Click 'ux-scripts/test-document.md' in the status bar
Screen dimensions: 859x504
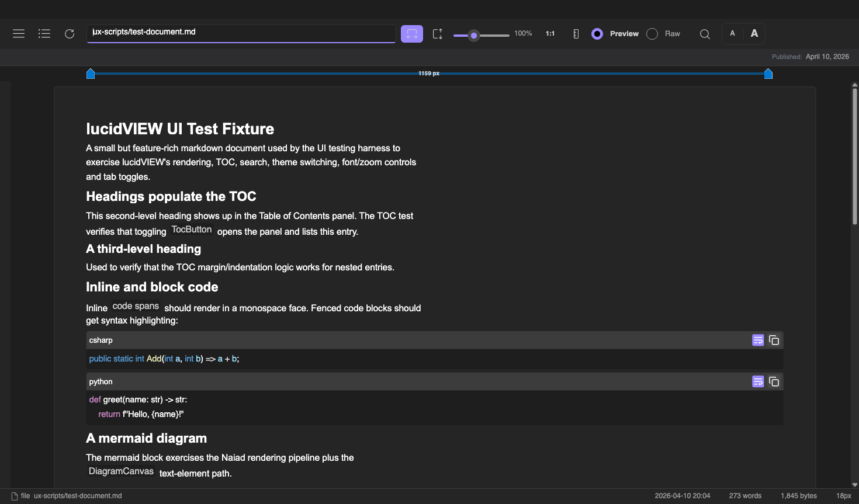click(x=78, y=496)
